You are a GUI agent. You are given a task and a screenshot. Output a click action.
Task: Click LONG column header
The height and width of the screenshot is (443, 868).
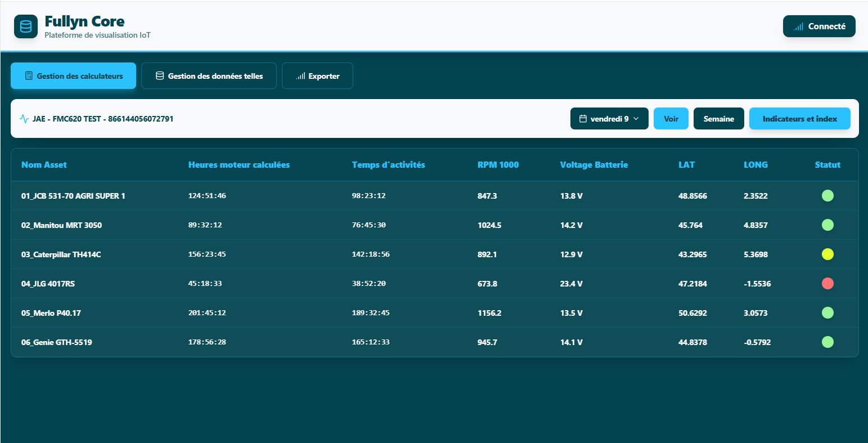(755, 165)
